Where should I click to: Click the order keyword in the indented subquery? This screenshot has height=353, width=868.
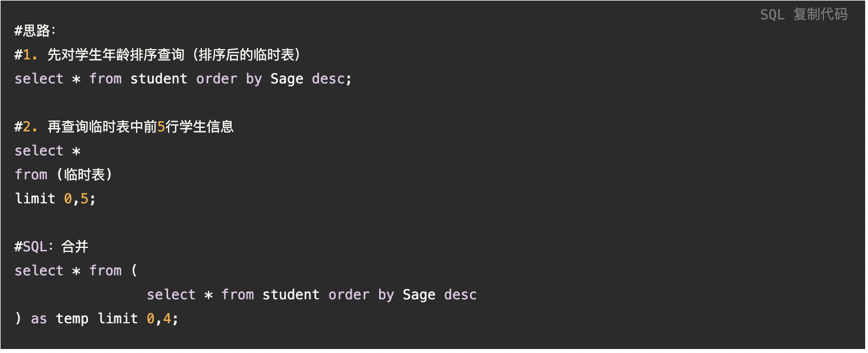tap(349, 295)
